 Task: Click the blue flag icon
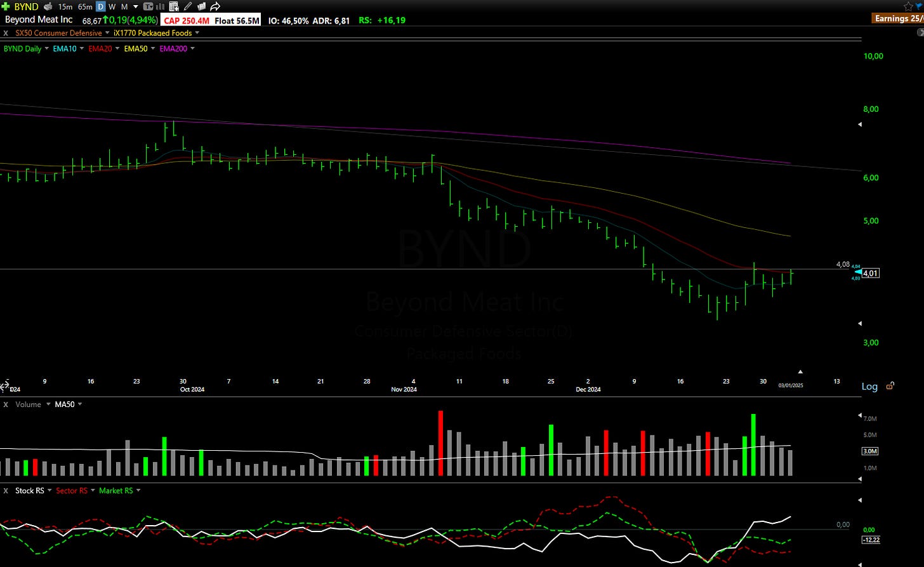pos(920,6)
